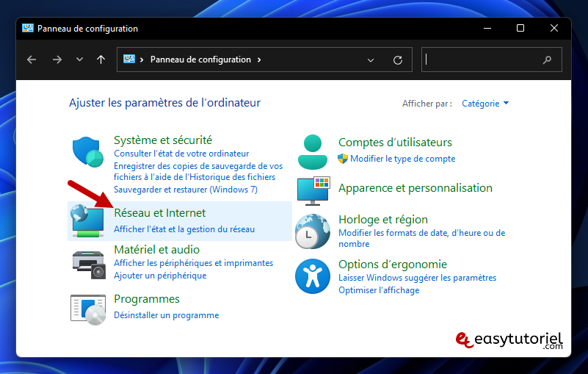Click the Apparence et personnalisation monitor icon

(x=313, y=191)
